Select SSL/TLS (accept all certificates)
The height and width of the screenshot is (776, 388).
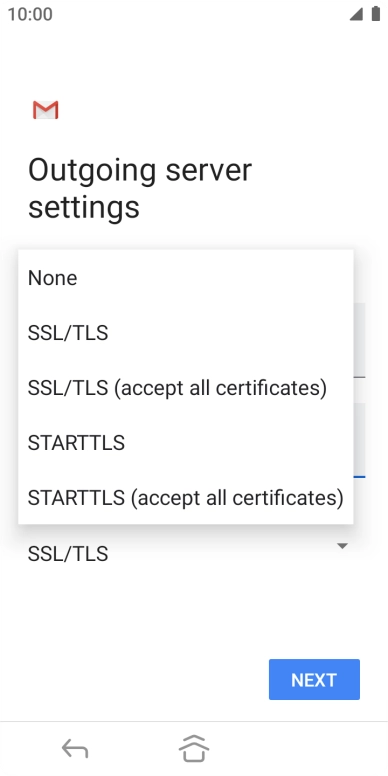pyautogui.click(x=186, y=388)
